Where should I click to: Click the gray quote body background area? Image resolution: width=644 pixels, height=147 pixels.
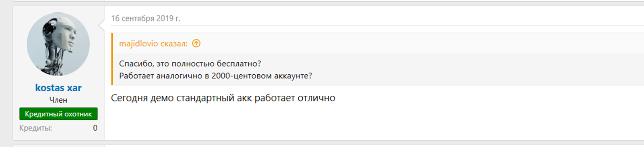point(443,69)
